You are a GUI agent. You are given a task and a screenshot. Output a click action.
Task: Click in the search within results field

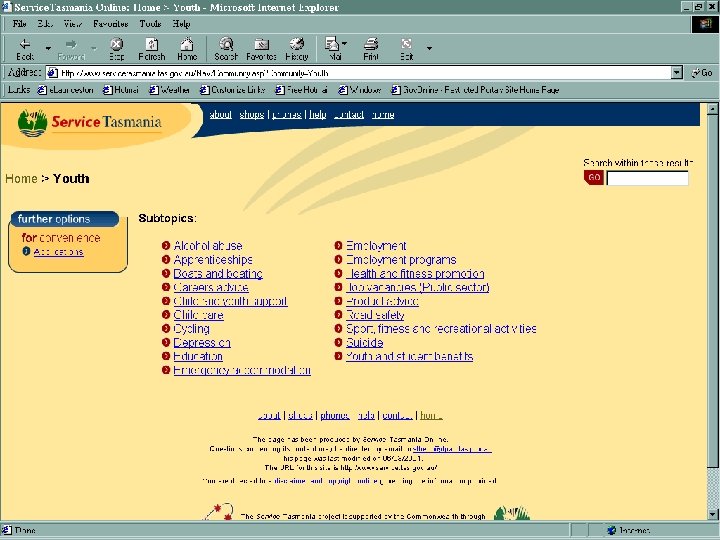click(x=647, y=178)
